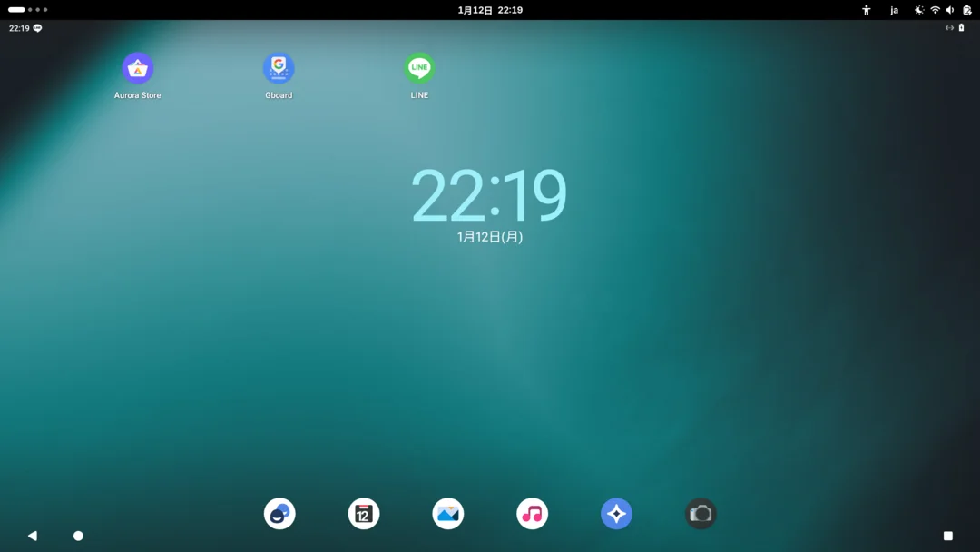Tap the accessibility icon in the status bar

867,10
